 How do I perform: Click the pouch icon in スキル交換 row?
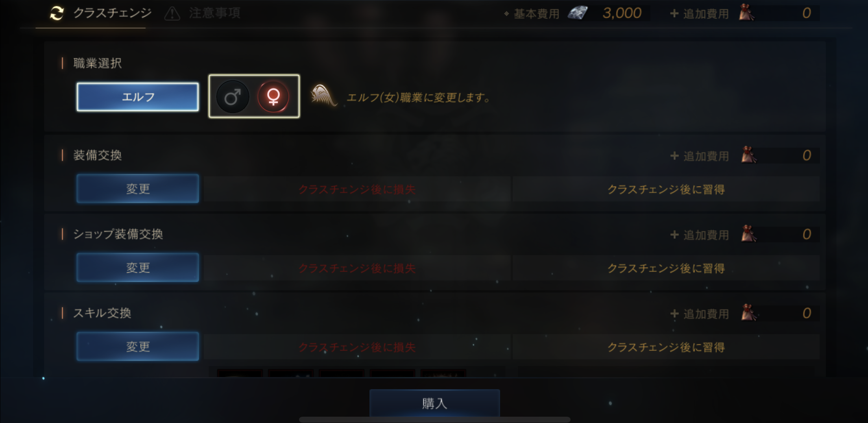coord(749,313)
